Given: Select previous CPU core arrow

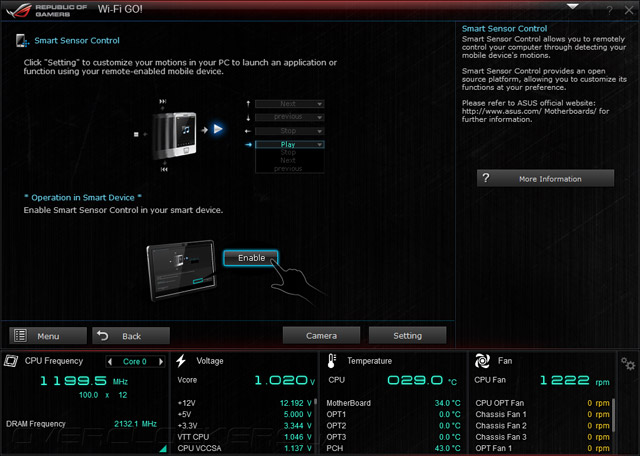Looking at the screenshot, I should (109, 361).
